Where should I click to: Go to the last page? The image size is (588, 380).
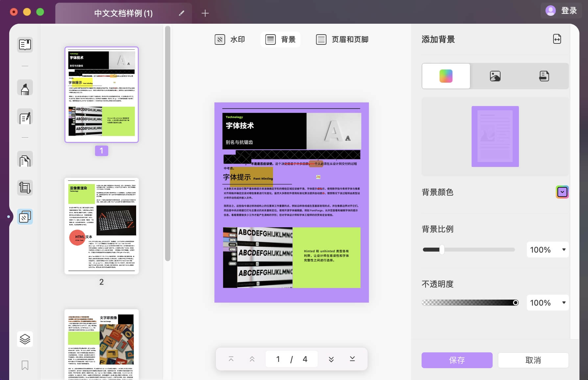[352, 359]
